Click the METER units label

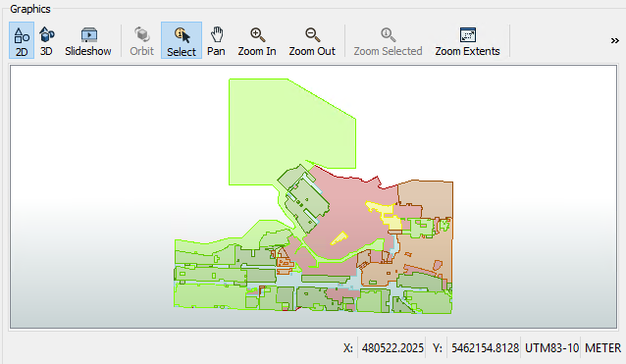coord(602,348)
